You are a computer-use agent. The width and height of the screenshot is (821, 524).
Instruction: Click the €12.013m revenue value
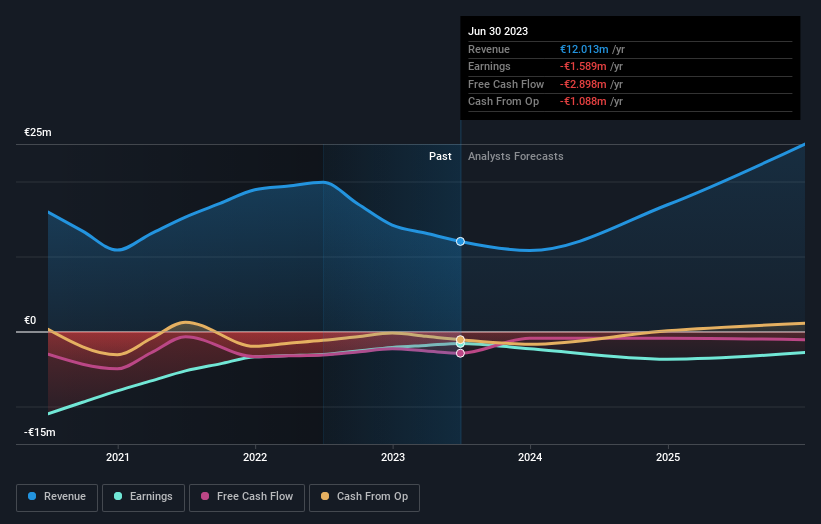[584, 49]
